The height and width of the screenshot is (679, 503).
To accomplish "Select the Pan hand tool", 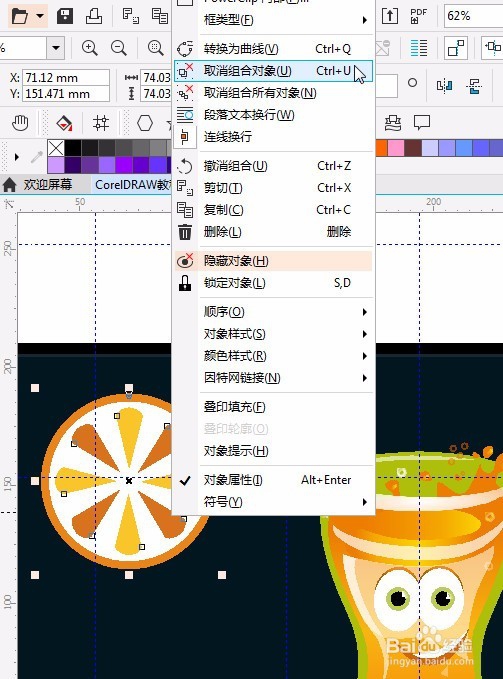I will [20, 123].
